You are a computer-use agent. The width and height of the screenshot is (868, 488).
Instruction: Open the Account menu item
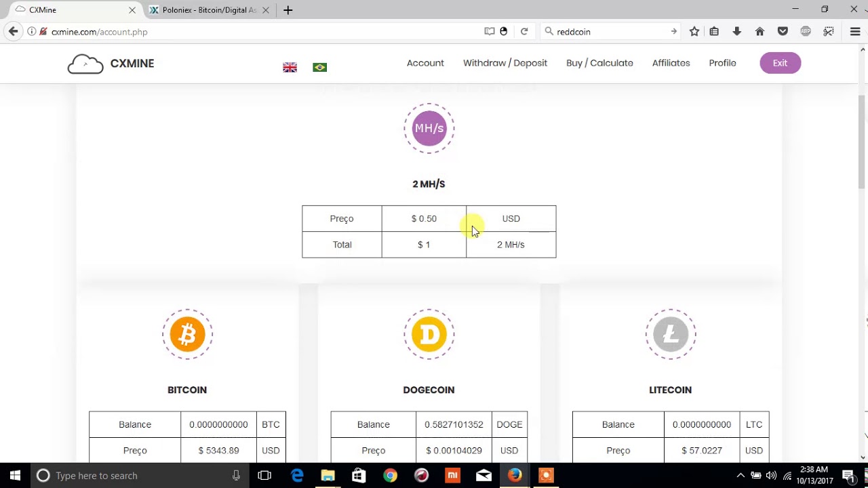pos(425,63)
